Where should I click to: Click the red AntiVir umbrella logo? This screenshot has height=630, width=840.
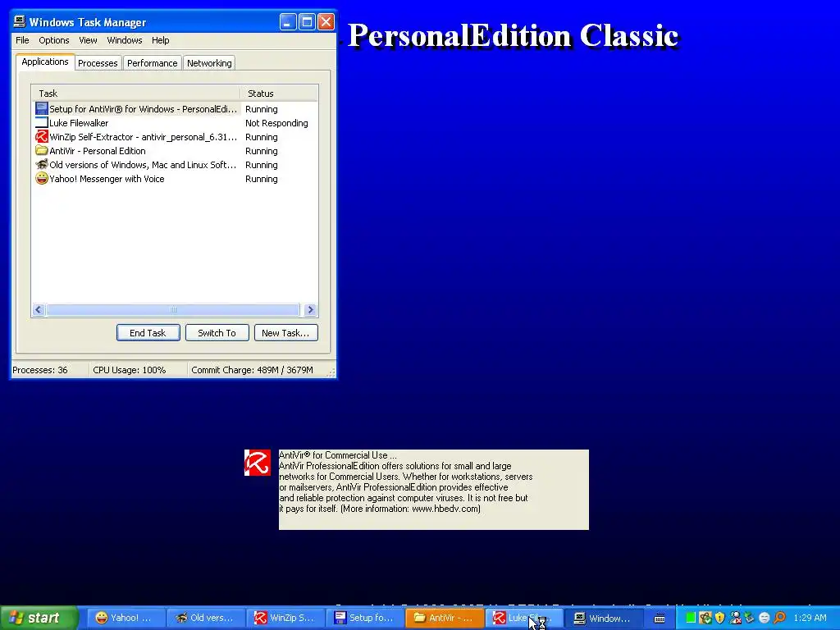(258, 463)
